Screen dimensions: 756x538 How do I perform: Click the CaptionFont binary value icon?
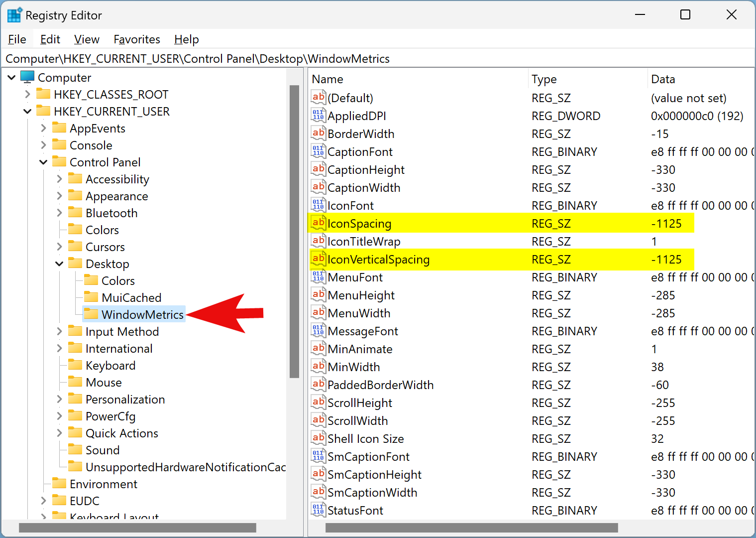click(x=319, y=151)
